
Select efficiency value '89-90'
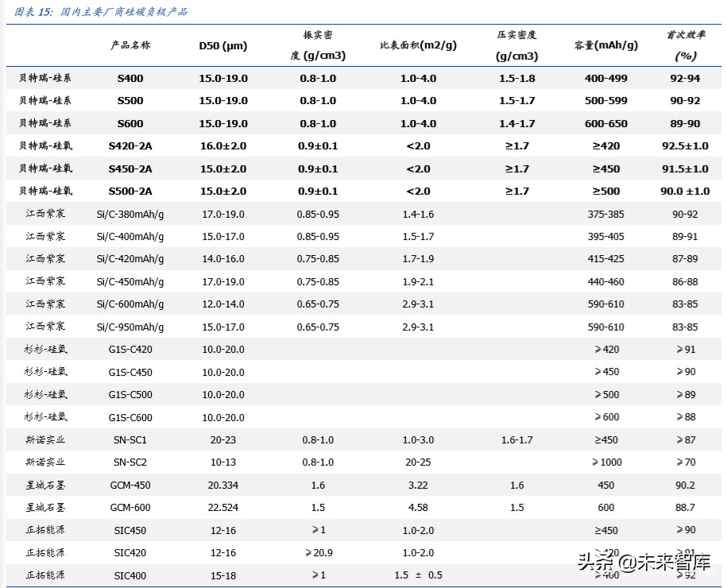tap(685, 123)
